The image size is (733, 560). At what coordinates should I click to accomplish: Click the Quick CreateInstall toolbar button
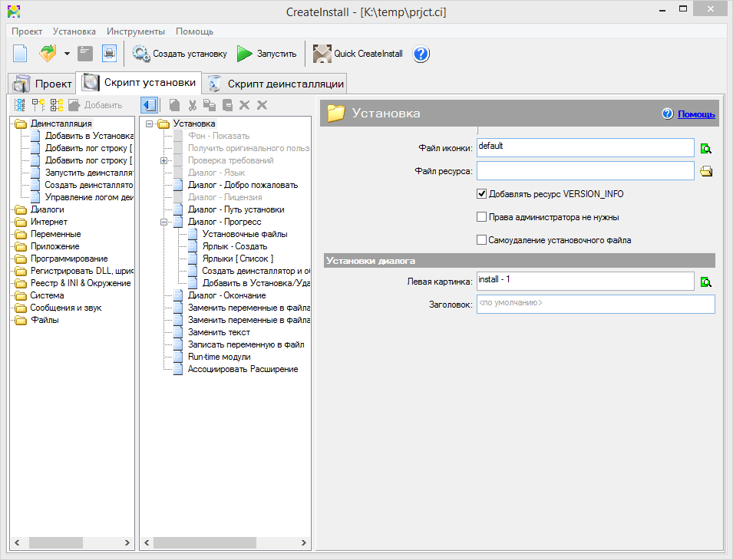[359, 54]
